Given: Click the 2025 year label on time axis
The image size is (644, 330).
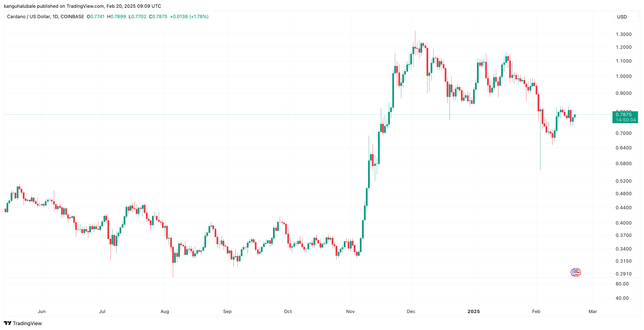Looking at the screenshot, I should tap(474, 311).
